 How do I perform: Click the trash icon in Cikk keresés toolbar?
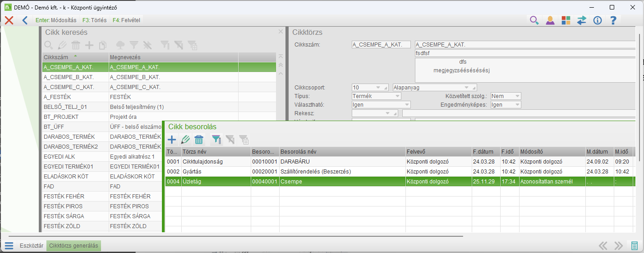(76, 45)
